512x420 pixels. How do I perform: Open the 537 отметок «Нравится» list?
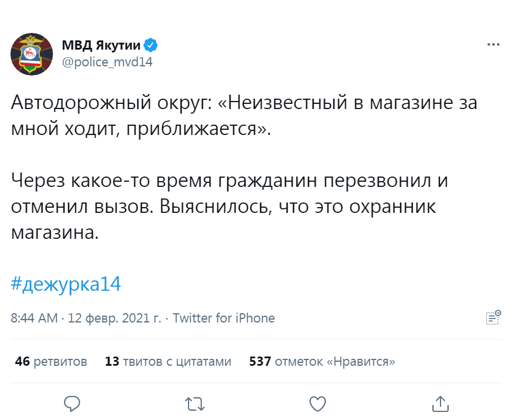322,362
